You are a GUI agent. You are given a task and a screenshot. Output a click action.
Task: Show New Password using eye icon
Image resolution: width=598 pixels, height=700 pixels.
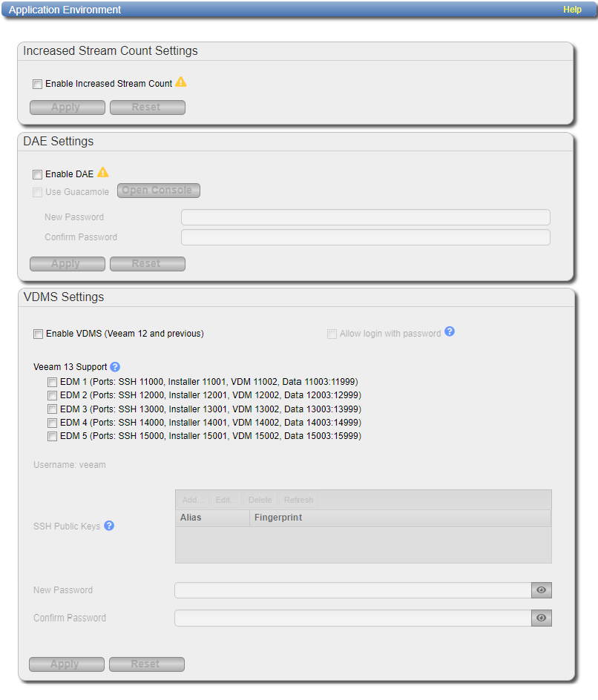(x=542, y=590)
